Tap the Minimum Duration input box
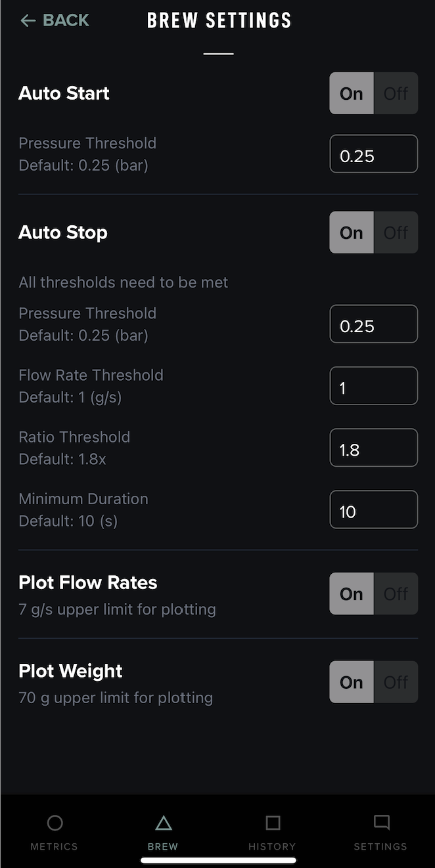 tap(373, 510)
